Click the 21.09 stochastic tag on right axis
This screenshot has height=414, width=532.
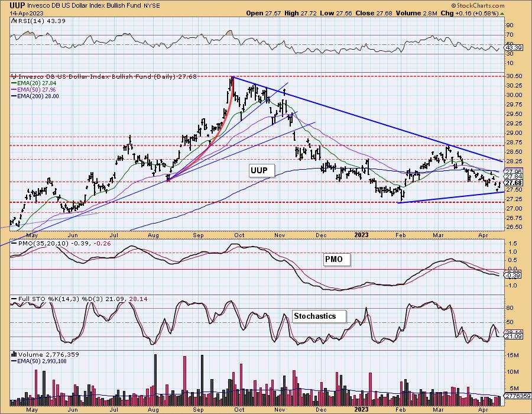514,337
